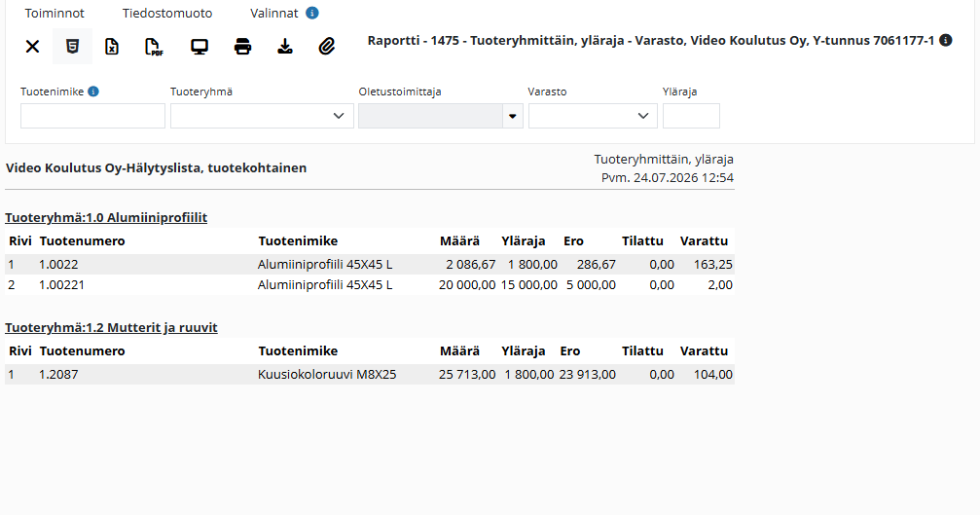Click Tuotenumero header in Alumiiniprofiilit table

point(82,241)
